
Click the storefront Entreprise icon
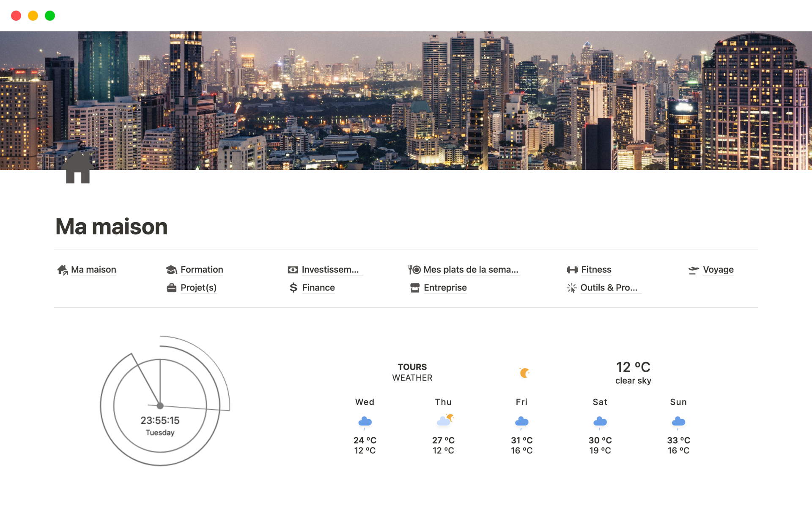pyautogui.click(x=414, y=288)
